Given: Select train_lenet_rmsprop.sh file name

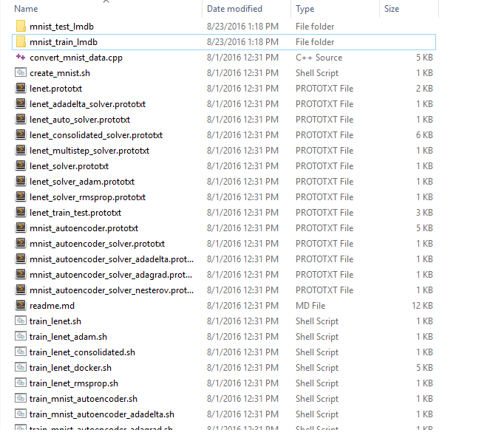Looking at the screenshot, I should point(74,383).
